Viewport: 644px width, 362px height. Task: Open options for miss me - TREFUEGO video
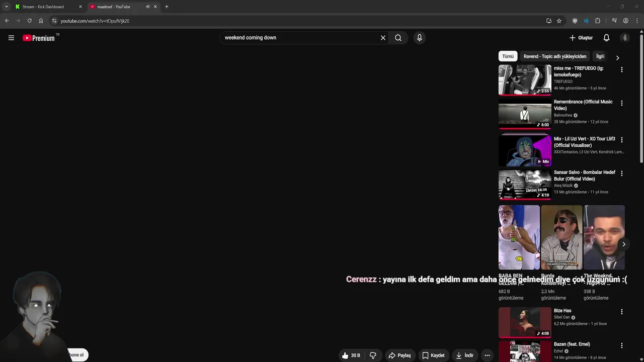621,70
